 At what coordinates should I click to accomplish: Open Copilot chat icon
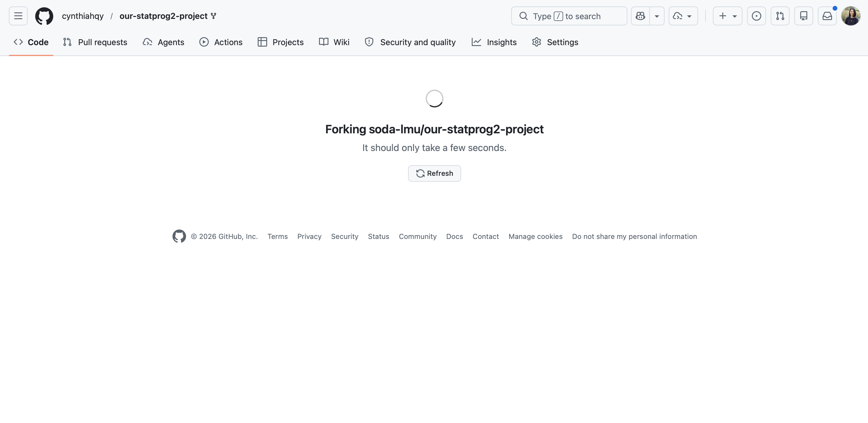click(640, 16)
